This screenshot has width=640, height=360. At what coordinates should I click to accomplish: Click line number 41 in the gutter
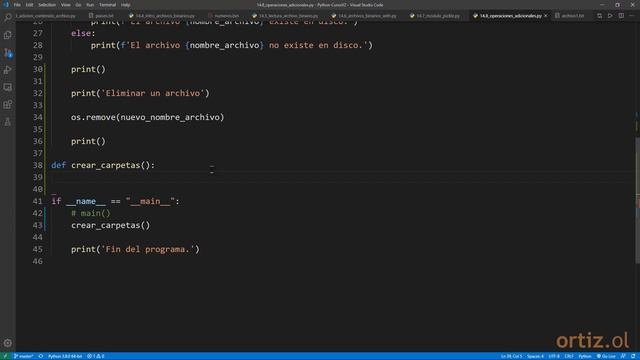point(38,201)
